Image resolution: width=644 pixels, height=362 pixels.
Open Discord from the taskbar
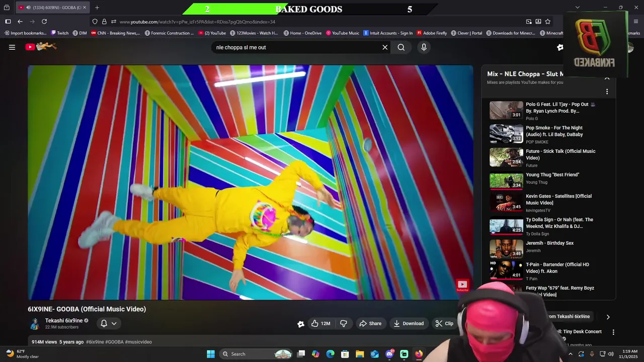point(389,354)
